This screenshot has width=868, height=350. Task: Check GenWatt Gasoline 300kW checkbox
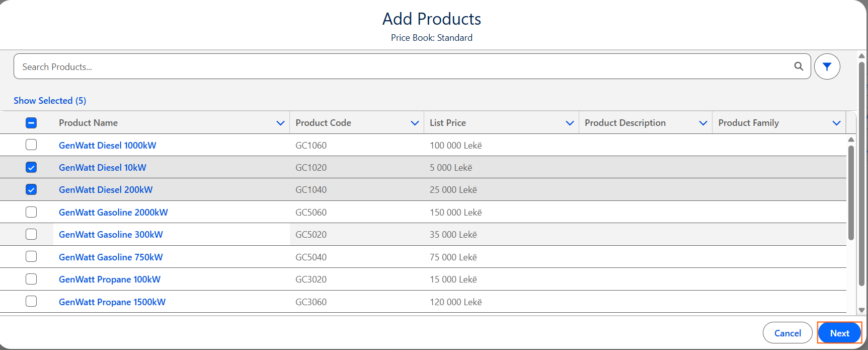coord(31,234)
